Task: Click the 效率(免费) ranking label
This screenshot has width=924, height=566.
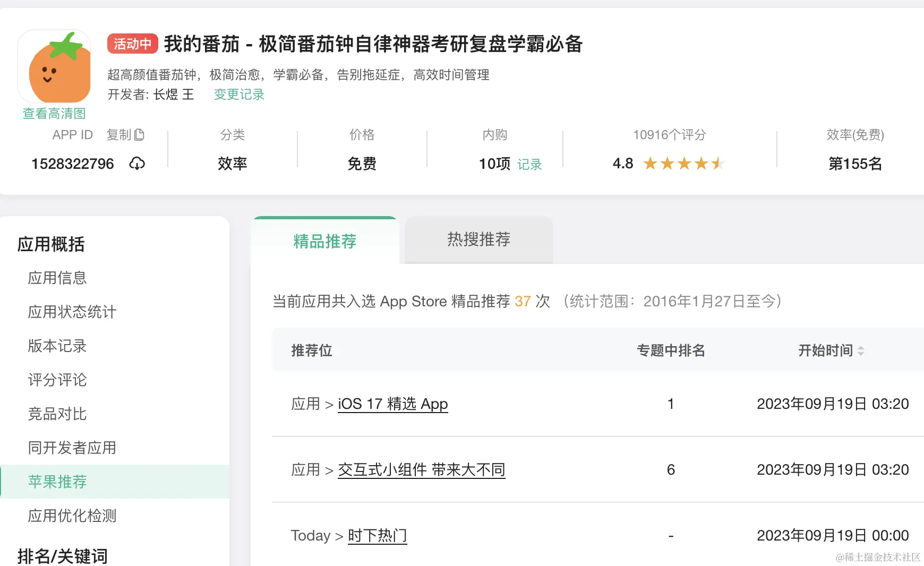Action: 855,135
